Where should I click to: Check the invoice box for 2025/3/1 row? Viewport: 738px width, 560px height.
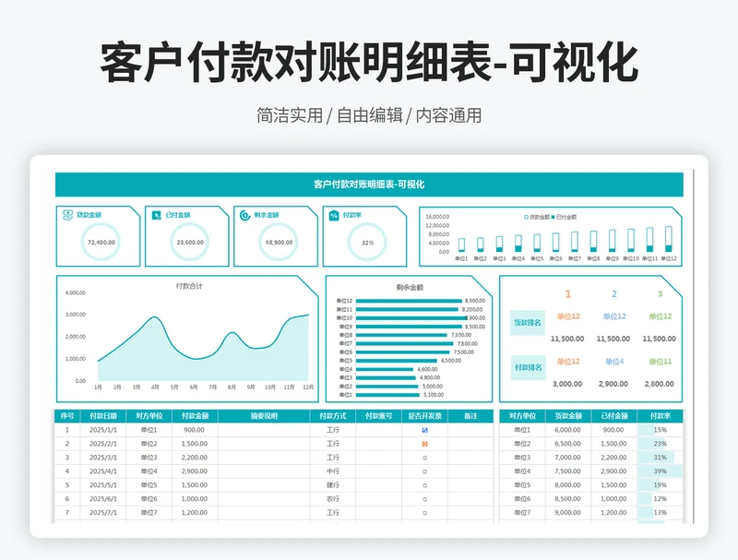coord(424,458)
